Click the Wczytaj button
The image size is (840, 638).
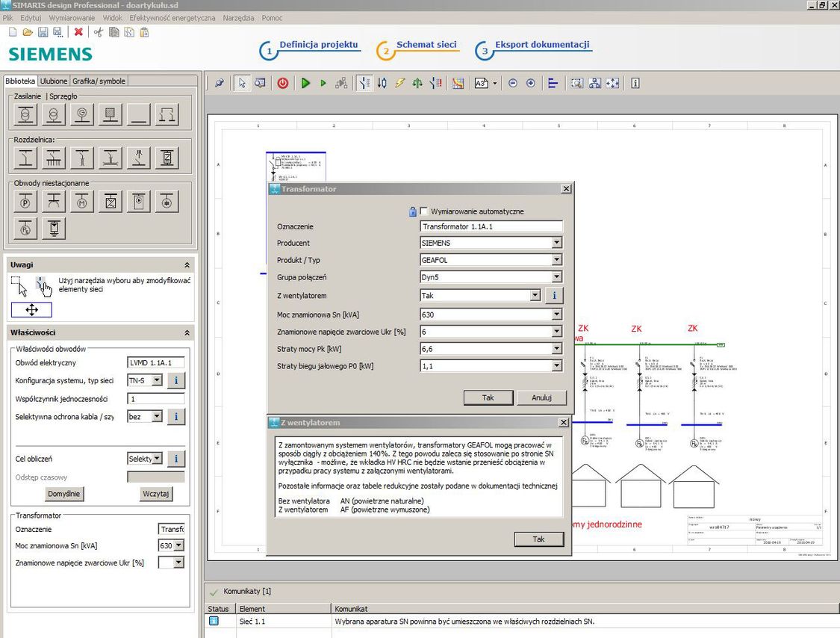pos(156,494)
